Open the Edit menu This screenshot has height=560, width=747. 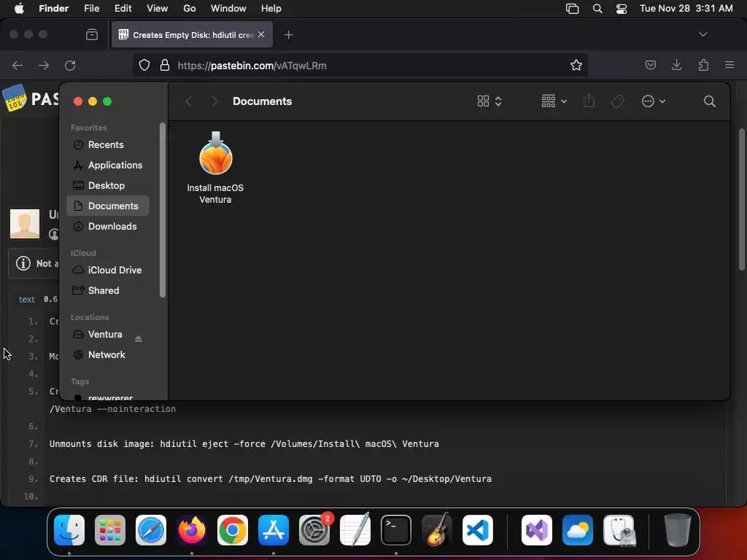(x=123, y=9)
